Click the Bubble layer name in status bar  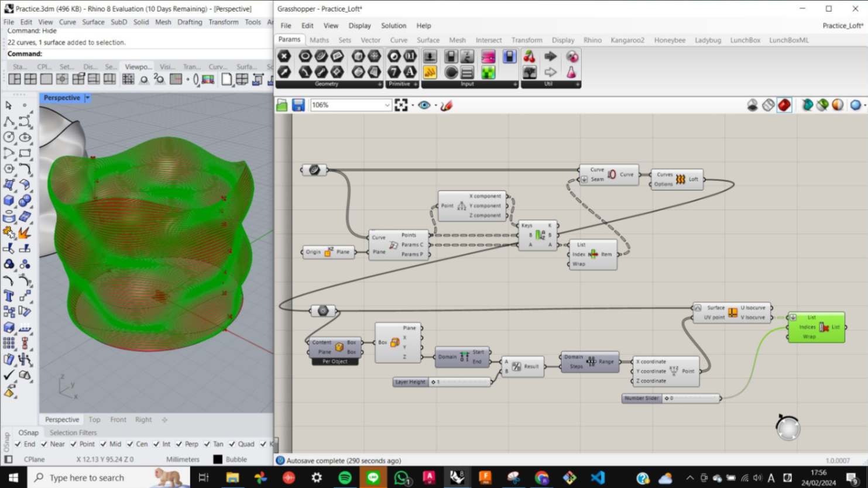click(236, 460)
